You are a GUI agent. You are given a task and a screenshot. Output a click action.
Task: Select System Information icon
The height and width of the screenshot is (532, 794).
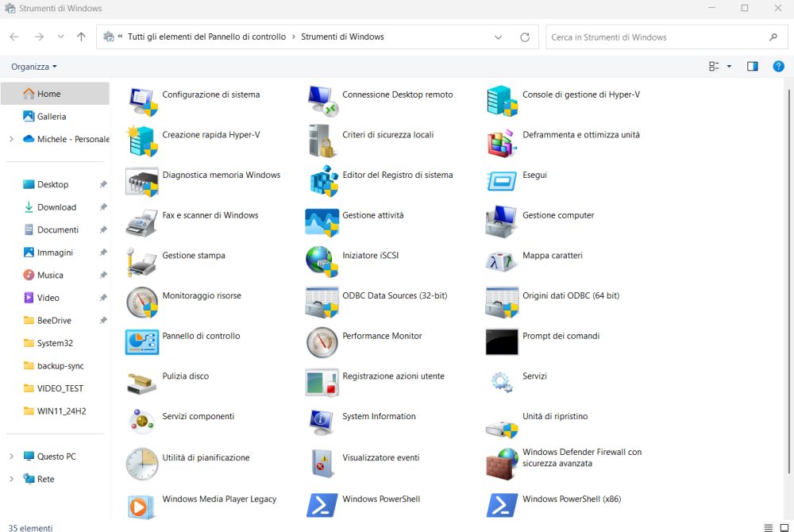point(322,422)
